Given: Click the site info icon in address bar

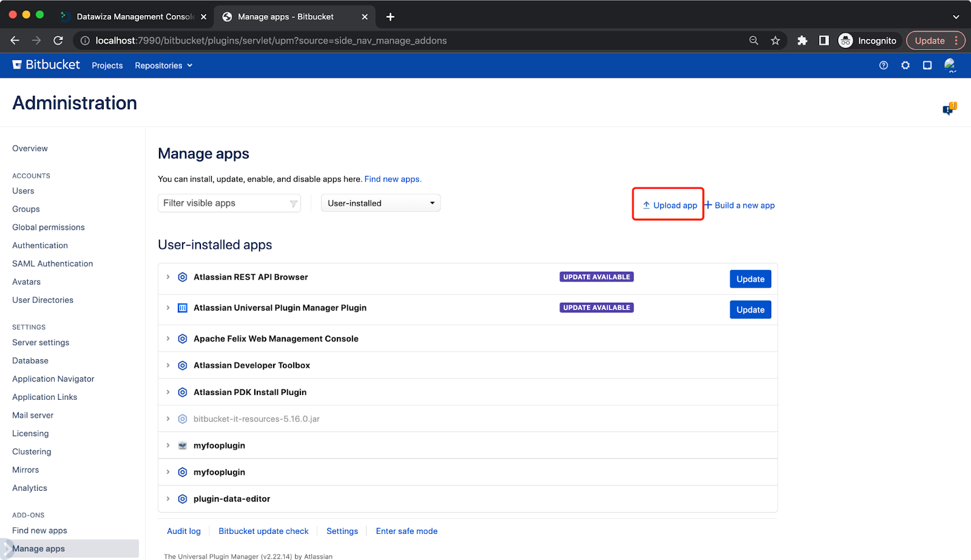Looking at the screenshot, I should (x=85, y=41).
